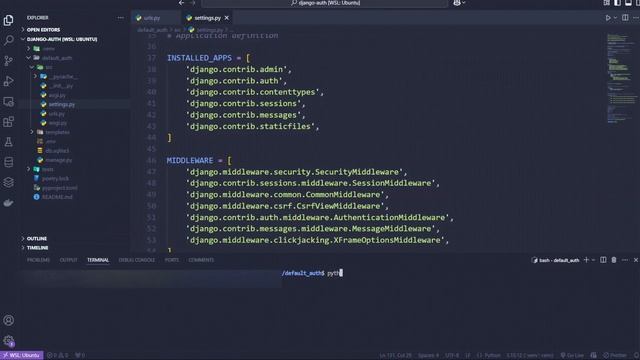This screenshot has height=360, width=640.
Task: Expand the __pycache__ folder
Action: [62, 76]
